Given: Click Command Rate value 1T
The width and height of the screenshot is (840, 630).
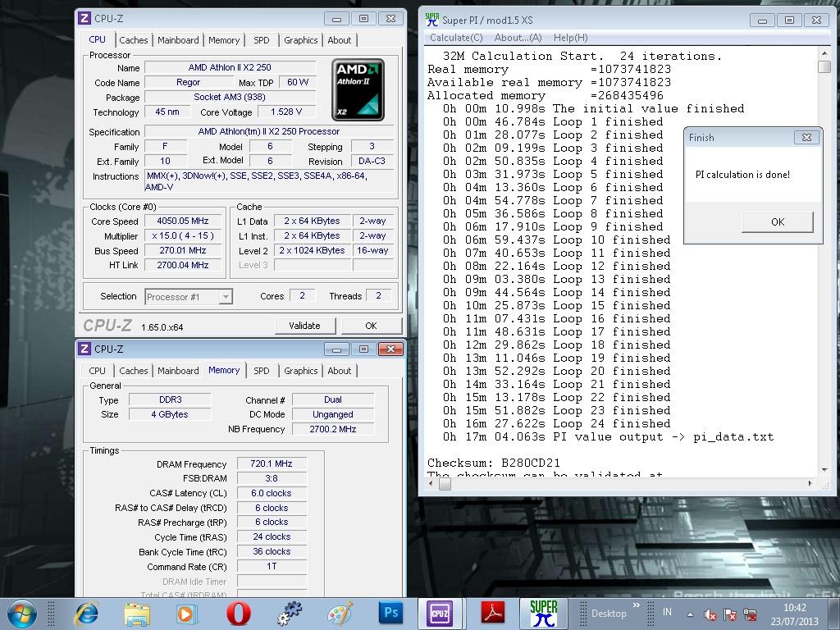Looking at the screenshot, I should [x=272, y=566].
